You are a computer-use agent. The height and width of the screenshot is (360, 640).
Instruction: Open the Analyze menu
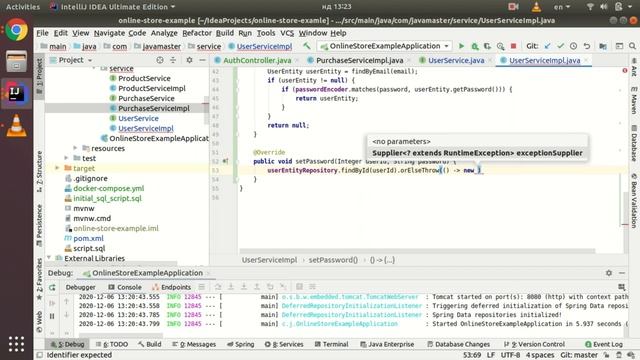(164, 33)
